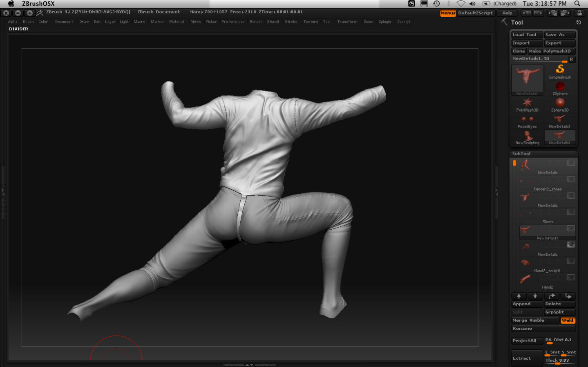The image size is (588, 367).
Task: Click the Import button
Action: (527, 43)
